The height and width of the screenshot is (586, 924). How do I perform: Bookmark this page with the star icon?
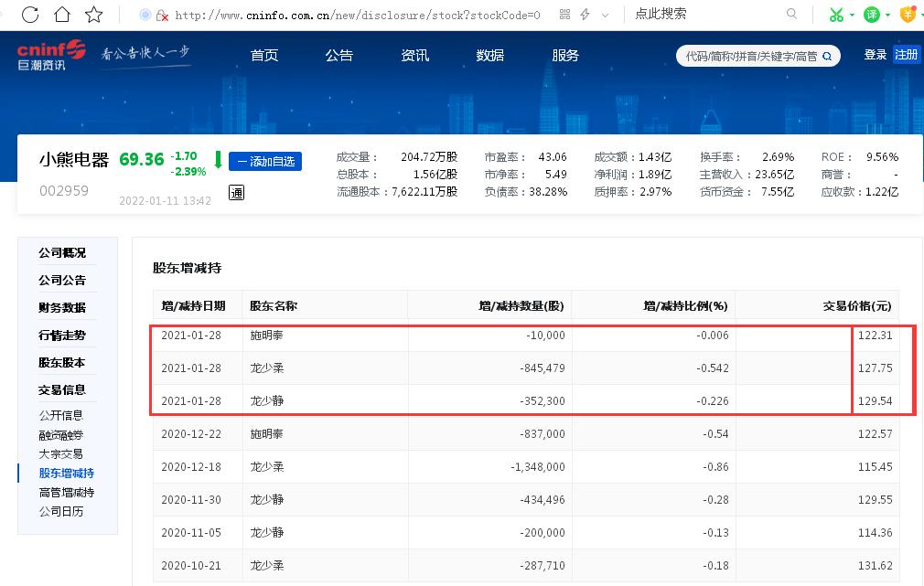(x=93, y=15)
